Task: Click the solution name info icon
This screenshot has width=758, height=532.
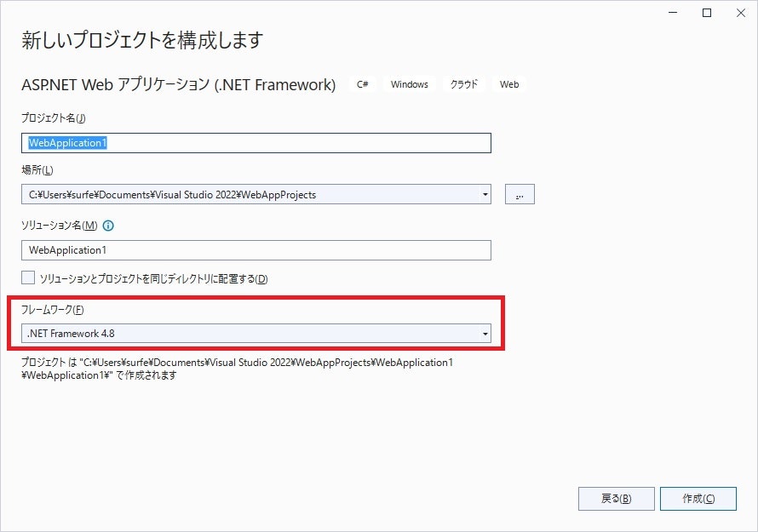Action: (x=108, y=226)
